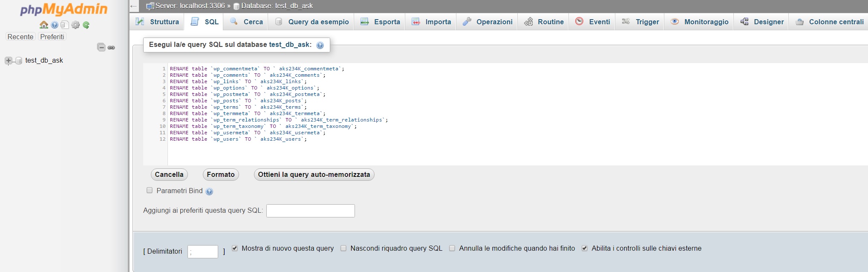This screenshot has height=272, width=868.
Task: Uncheck Mostra di nuovo questa query
Action: pyautogui.click(x=235, y=248)
